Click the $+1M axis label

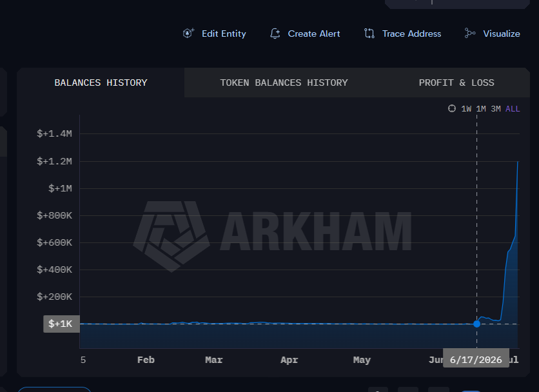60,188
